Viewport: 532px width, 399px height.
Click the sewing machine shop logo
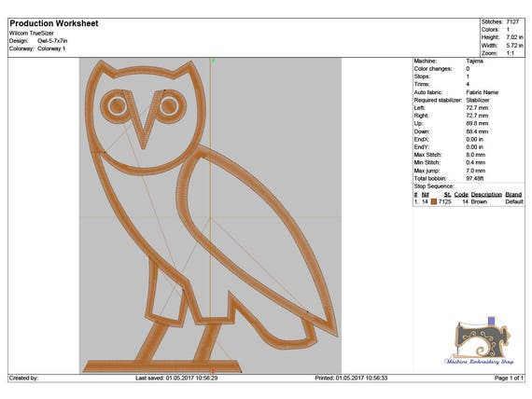pos(479,340)
